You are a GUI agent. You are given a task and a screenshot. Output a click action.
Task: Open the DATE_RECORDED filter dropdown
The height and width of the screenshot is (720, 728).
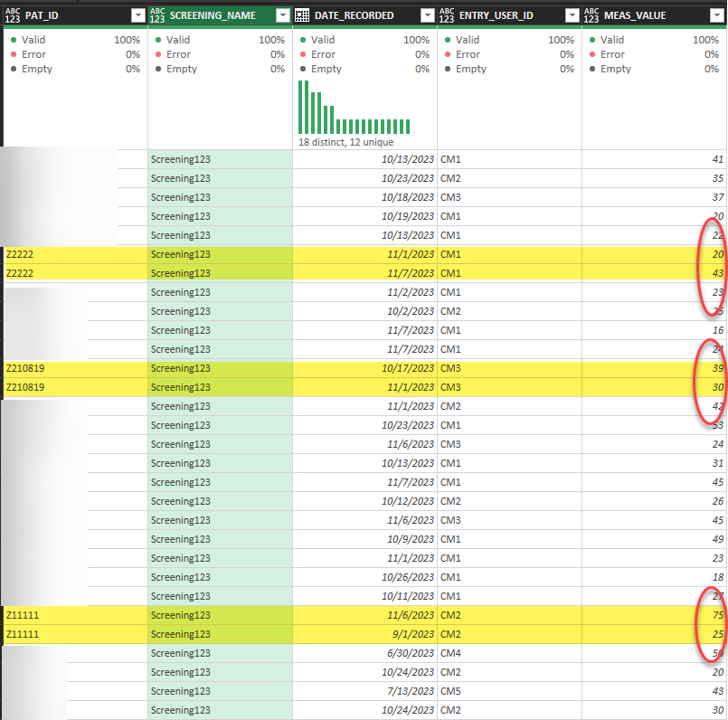point(428,15)
